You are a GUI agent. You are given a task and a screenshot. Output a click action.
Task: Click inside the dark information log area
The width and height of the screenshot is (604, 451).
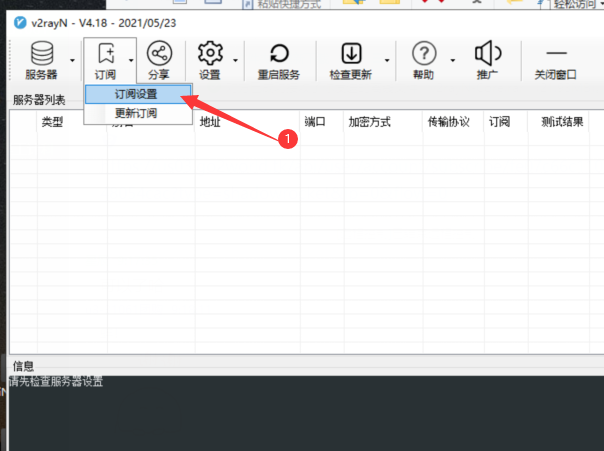(x=300, y=415)
